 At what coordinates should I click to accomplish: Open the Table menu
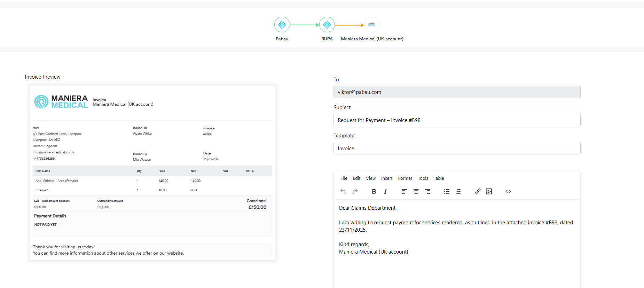coord(439,178)
